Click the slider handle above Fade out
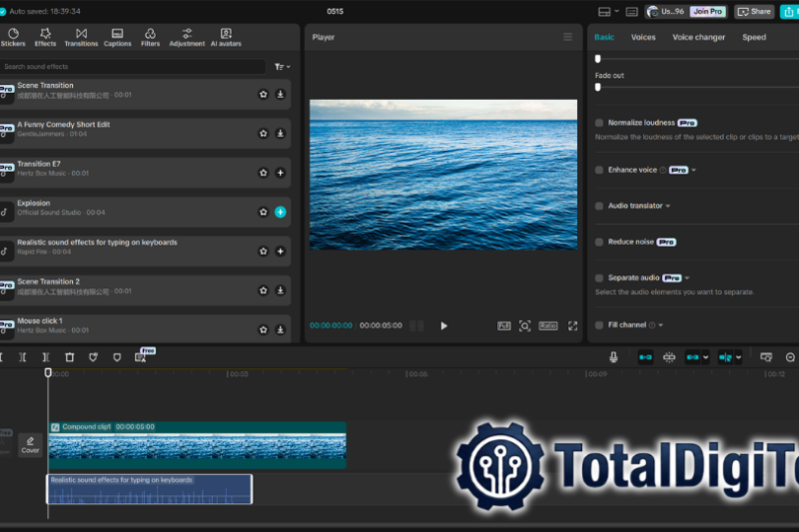The image size is (799, 532). 598,59
